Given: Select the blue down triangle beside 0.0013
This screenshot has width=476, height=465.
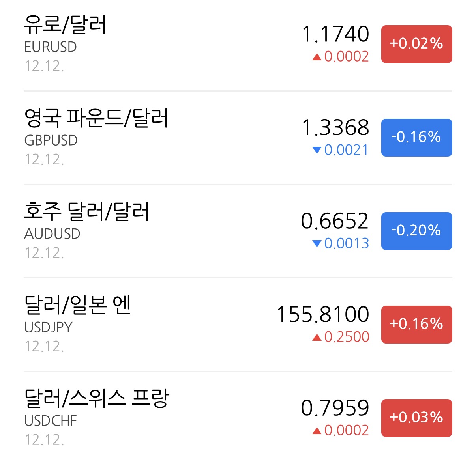Looking at the screenshot, I should [x=317, y=244].
